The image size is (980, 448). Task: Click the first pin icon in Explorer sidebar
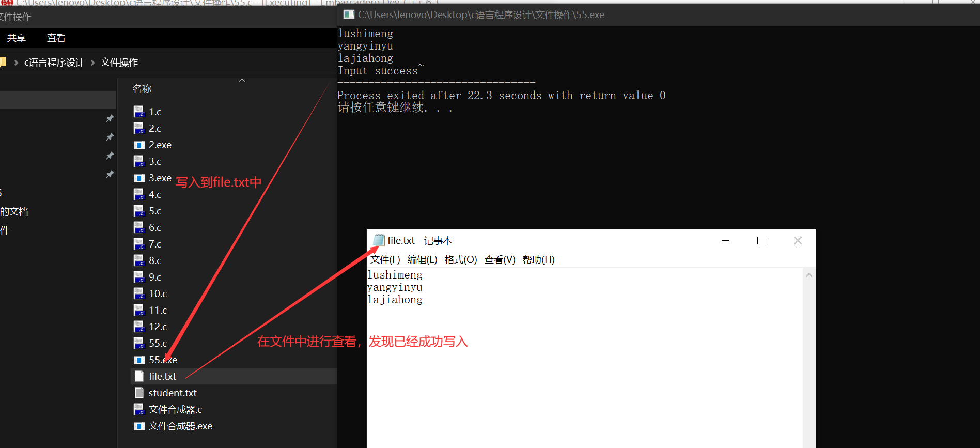click(x=110, y=119)
